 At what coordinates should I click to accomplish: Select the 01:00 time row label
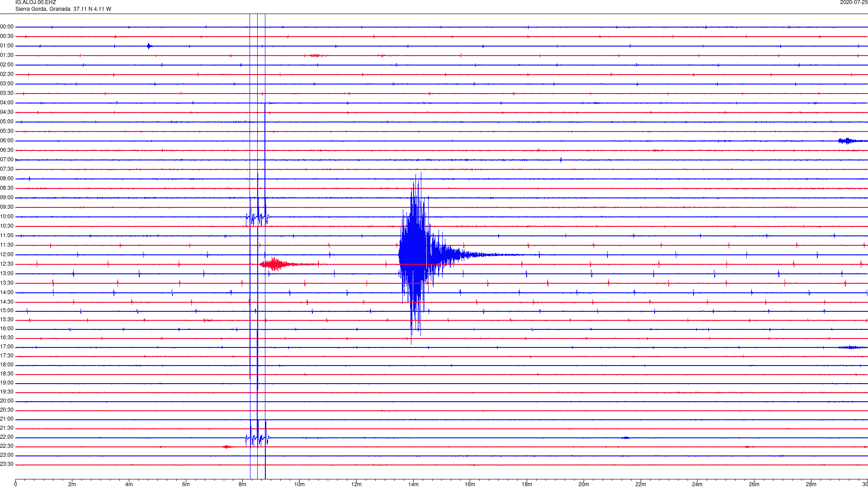pyautogui.click(x=7, y=46)
